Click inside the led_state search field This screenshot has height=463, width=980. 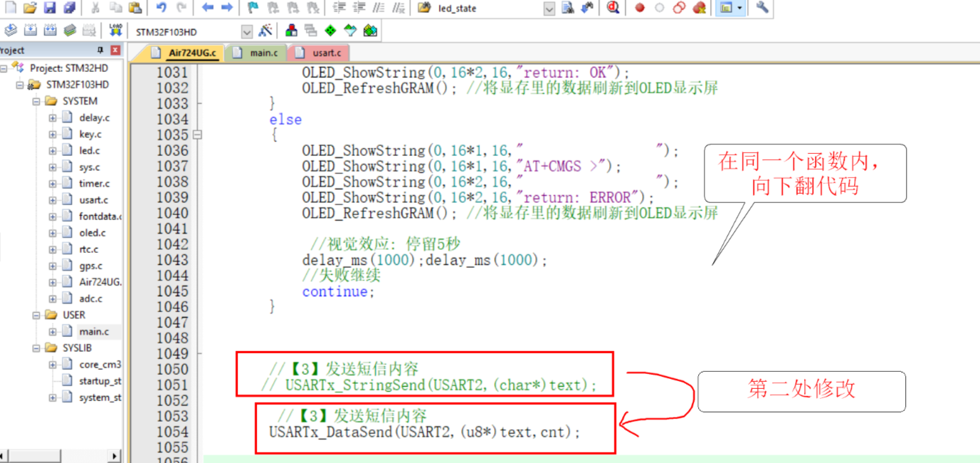click(x=488, y=9)
